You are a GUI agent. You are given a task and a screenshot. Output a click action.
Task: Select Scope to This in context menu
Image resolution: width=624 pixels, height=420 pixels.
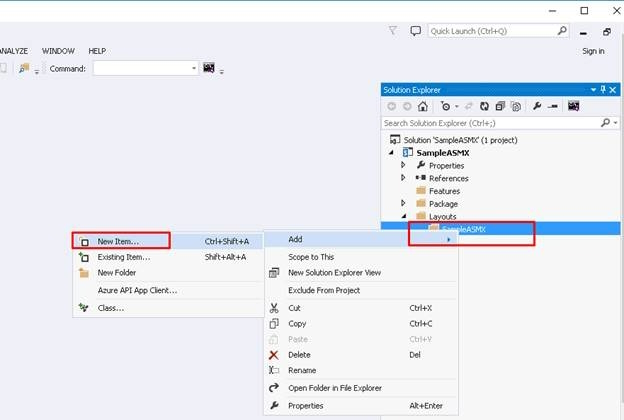pos(361,257)
